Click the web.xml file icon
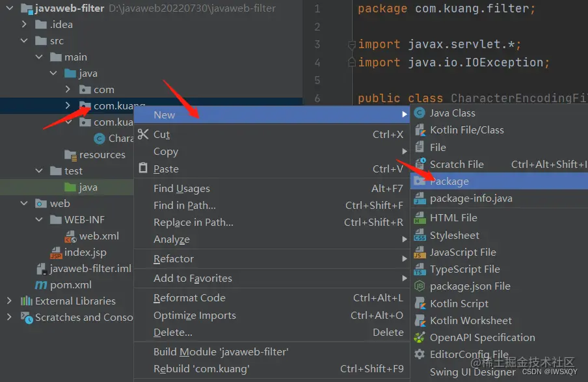588x382 pixels. tap(70, 236)
